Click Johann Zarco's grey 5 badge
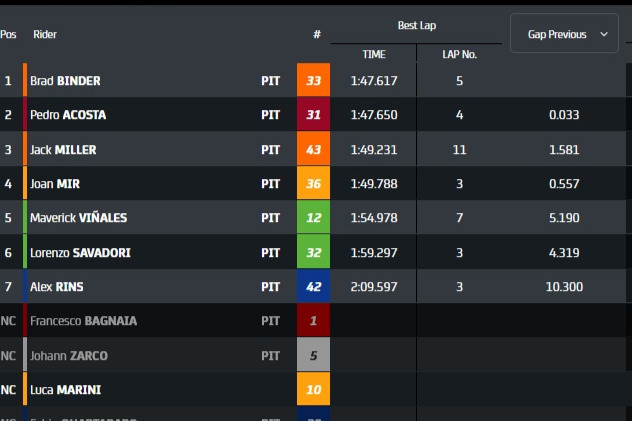The height and width of the screenshot is (421, 632). pyautogui.click(x=313, y=355)
